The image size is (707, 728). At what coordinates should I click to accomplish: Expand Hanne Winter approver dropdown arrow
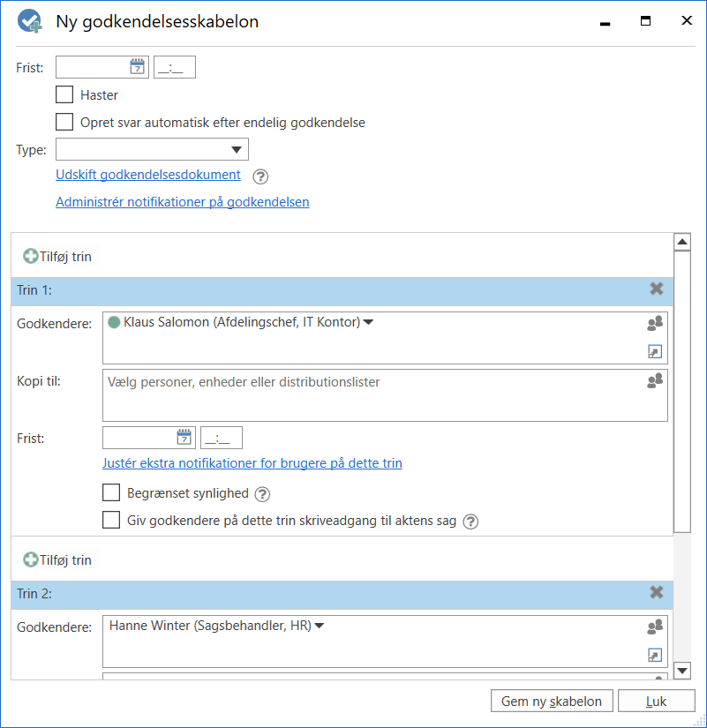point(320,627)
